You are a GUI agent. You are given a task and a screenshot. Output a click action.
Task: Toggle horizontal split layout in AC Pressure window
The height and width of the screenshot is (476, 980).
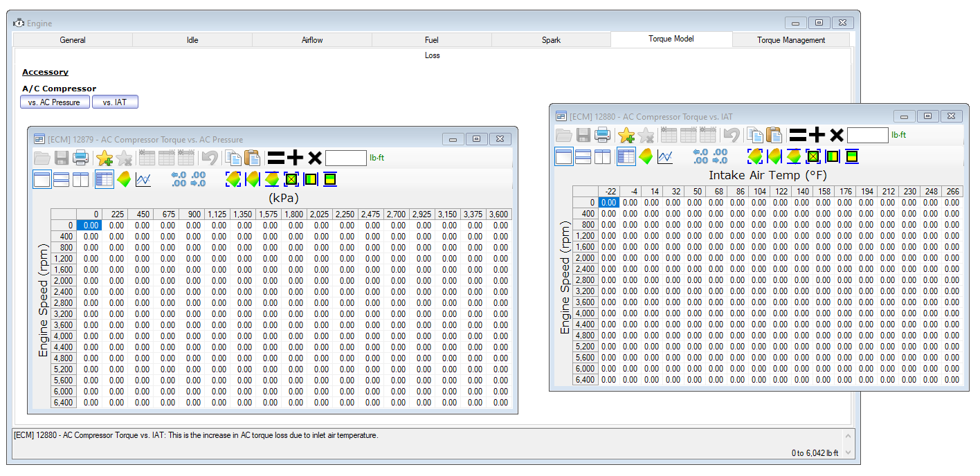(x=61, y=179)
